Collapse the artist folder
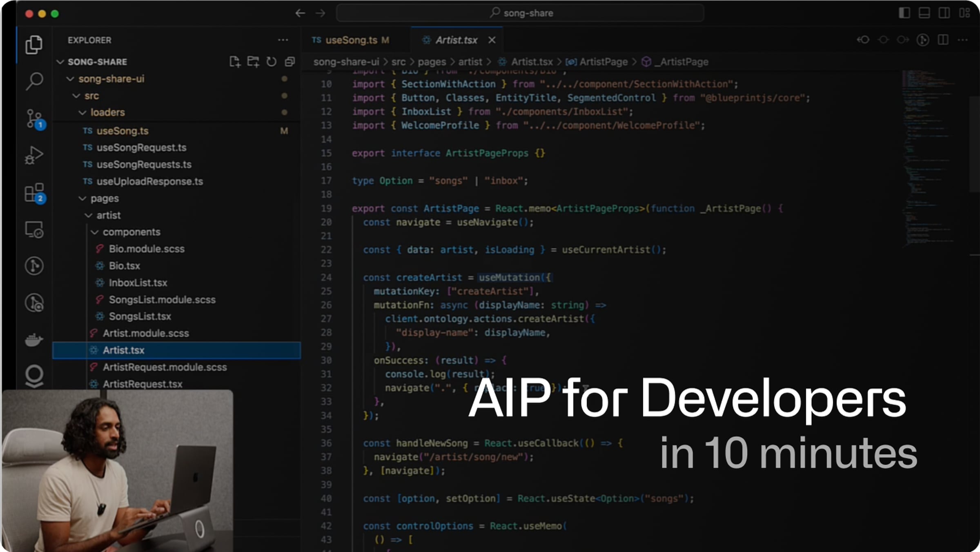The image size is (980, 552). click(x=89, y=215)
